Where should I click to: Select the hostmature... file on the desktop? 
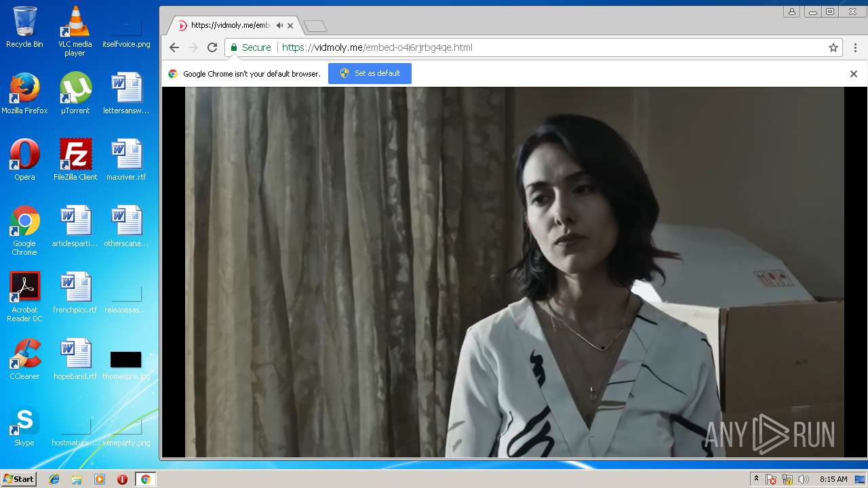pos(75,432)
